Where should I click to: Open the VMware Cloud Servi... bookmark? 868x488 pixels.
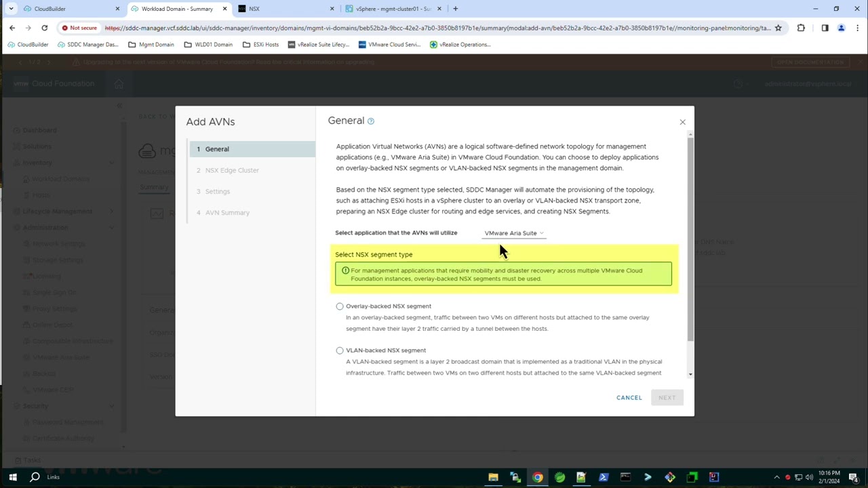coord(390,45)
